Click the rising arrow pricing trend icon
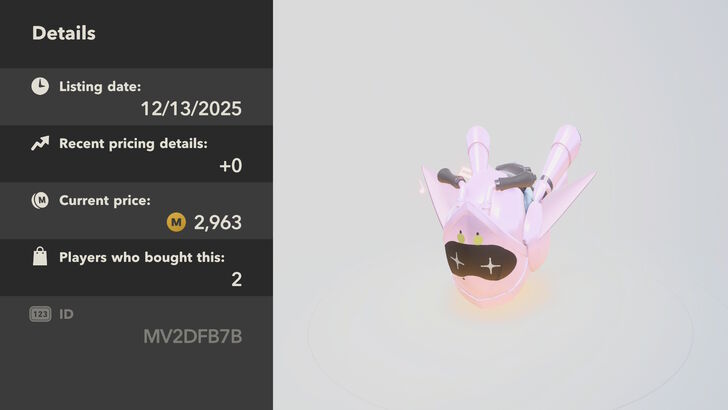The image size is (728, 410). click(40, 143)
